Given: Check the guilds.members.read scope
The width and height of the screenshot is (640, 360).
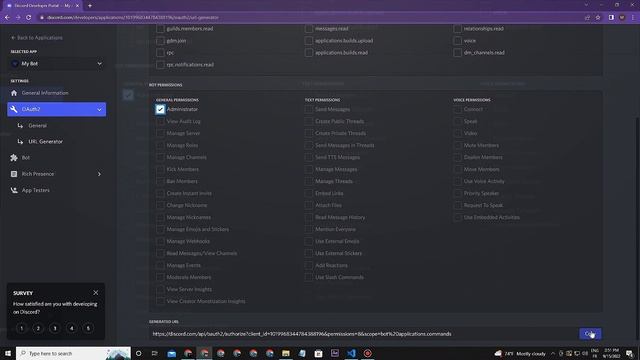Looking at the screenshot, I should pos(160,29).
